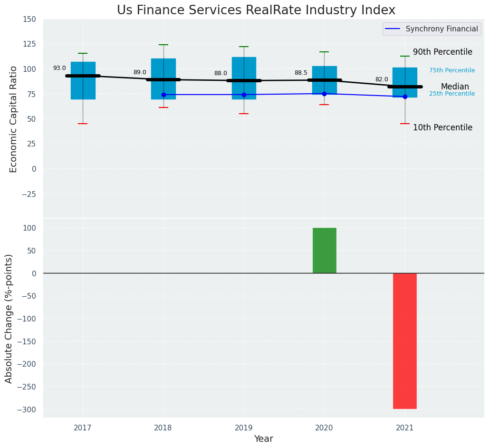Click the green 2020 absolute change bar
489x448 pixels.
pyautogui.click(x=324, y=251)
